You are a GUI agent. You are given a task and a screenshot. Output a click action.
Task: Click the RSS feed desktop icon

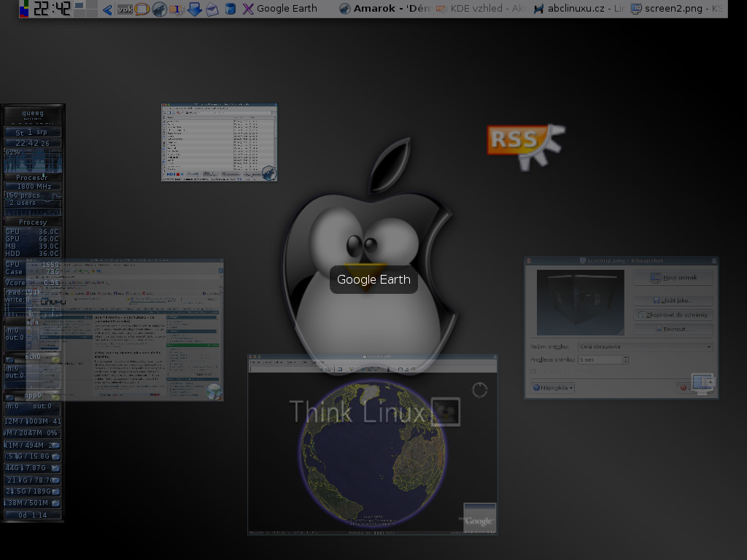[526, 146]
